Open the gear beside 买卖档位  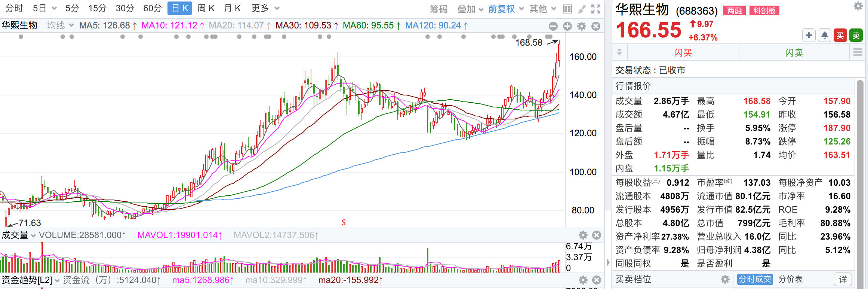point(725,279)
